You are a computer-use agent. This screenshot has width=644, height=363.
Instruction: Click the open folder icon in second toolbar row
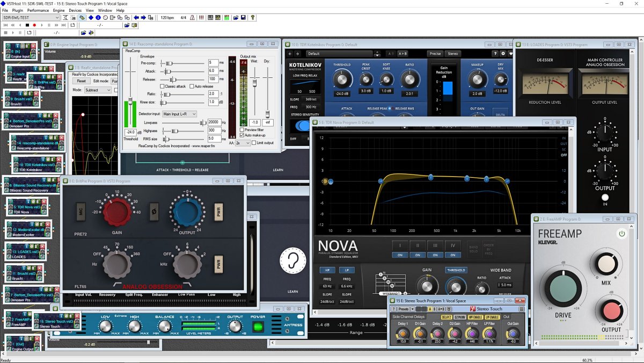point(127,25)
